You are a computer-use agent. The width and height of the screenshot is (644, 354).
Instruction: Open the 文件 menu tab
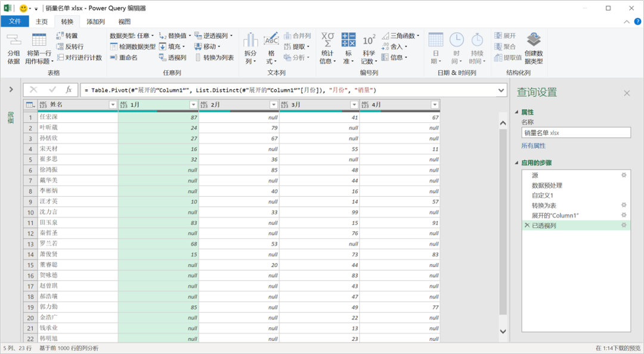coord(15,22)
